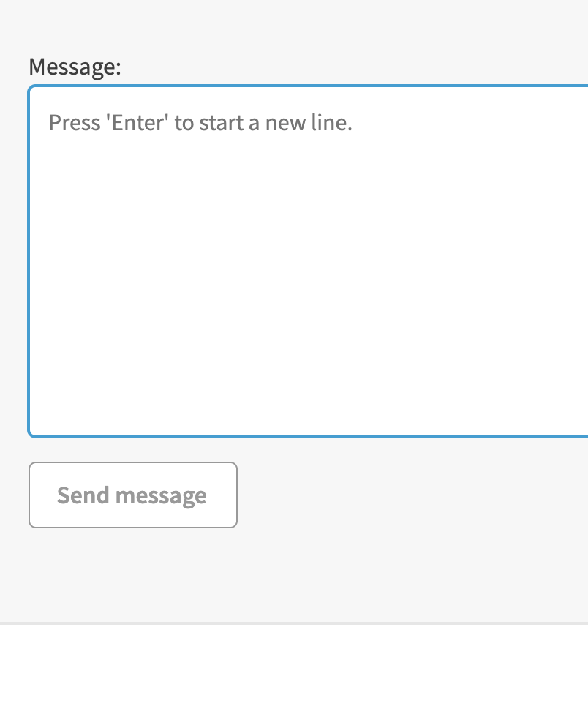
Task: Click the horizontal divider below the form
Action: tap(294, 623)
